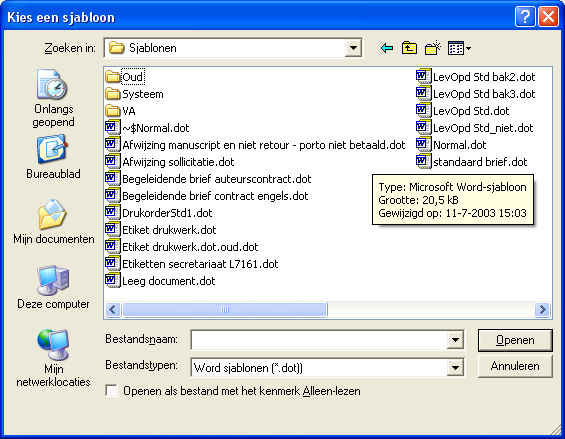Select Leeg document.dot in the list

[x=160, y=281]
